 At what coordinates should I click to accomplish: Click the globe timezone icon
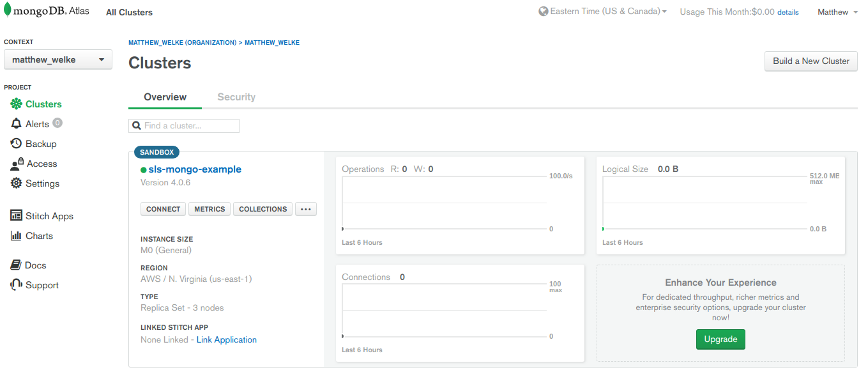[x=544, y=11]
